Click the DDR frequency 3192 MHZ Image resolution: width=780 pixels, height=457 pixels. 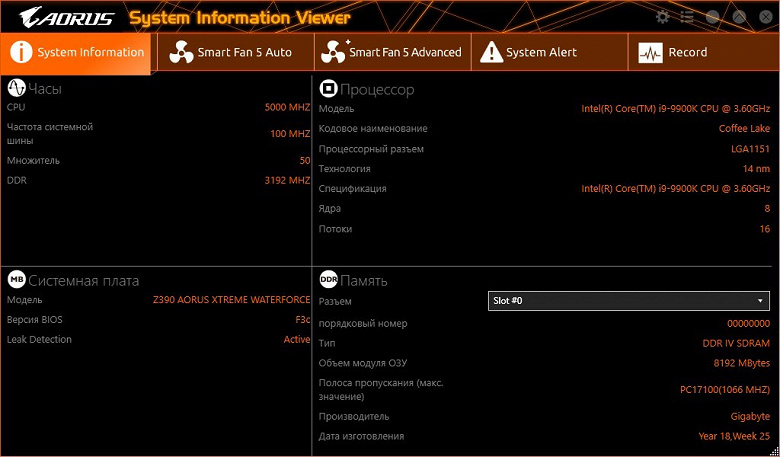click(287, 180)
